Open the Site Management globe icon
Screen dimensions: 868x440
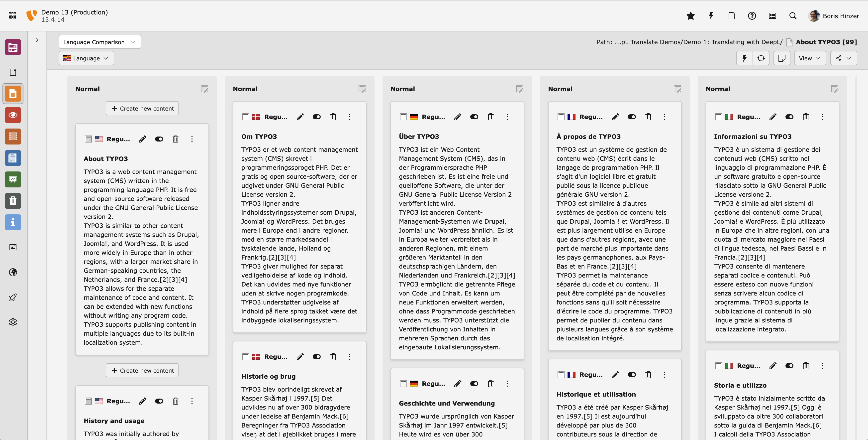click(x=13, y=272)
